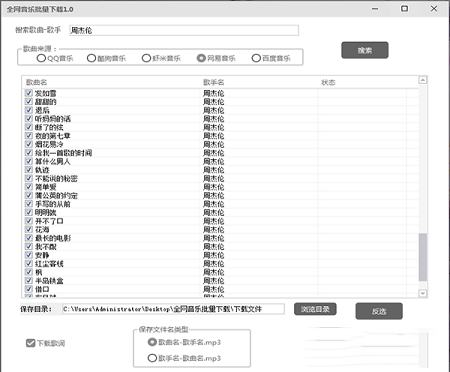The image size is (450, 372).
Task: Uncheck the checkbox for 轨迹
Action: 29,170
